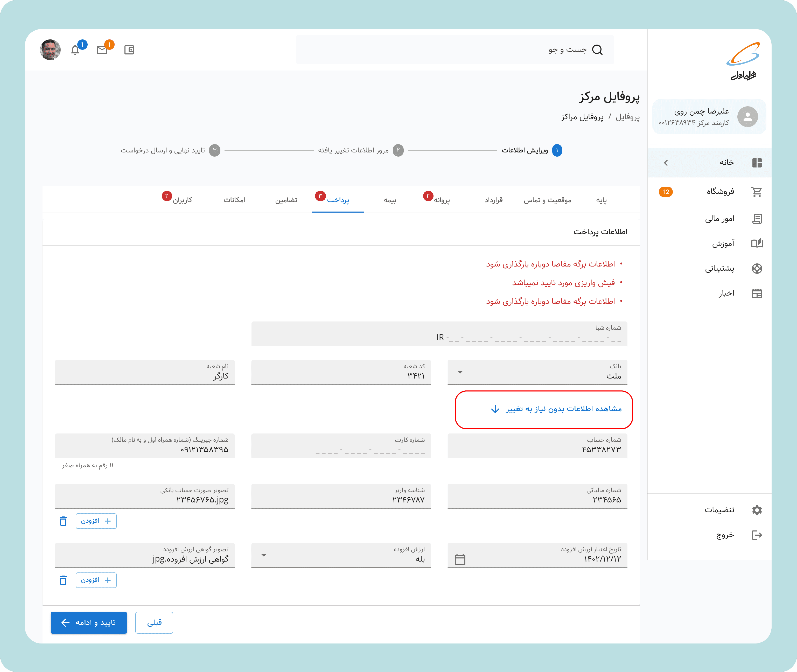Click the search magnifier icon
797x672 pixels.
[597, 50]
